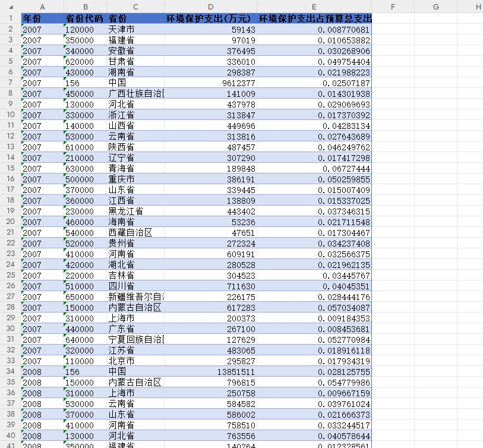Select column D header
This screenshot has height=448, width=483.
tap(210, 7)
